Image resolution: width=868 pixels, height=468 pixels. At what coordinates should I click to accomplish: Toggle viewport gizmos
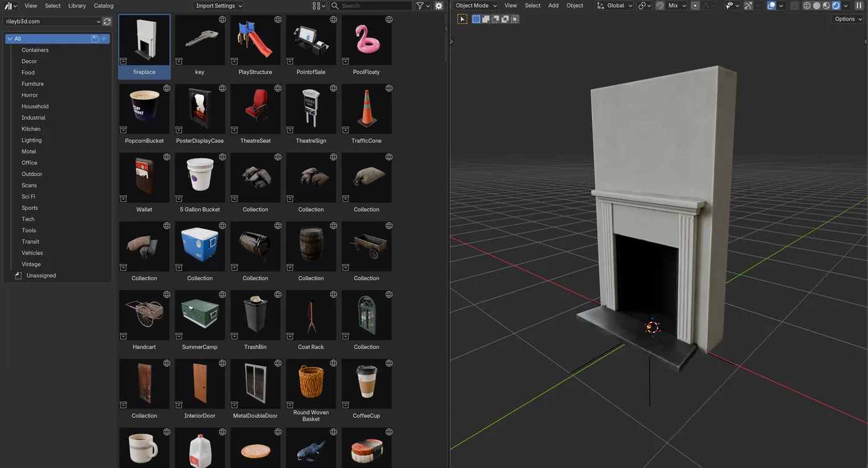(748, 6)
